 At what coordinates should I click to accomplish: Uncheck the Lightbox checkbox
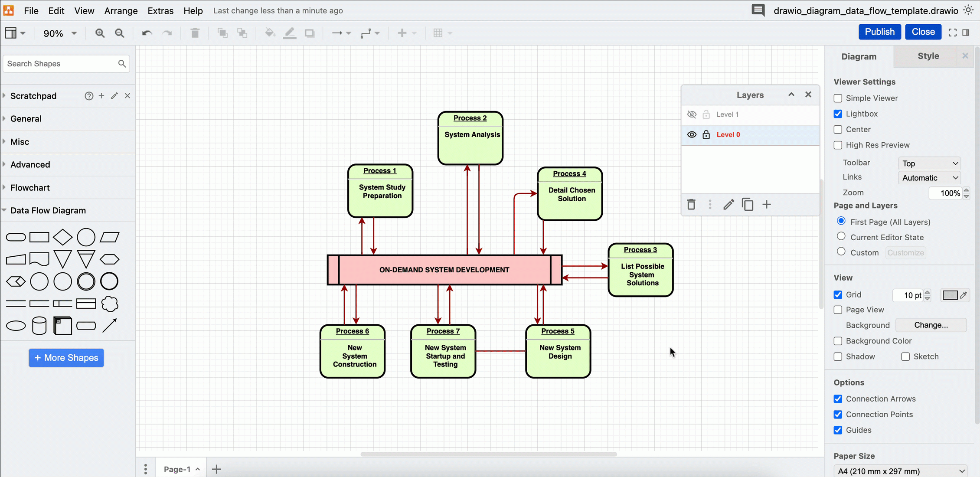(838, 114)
